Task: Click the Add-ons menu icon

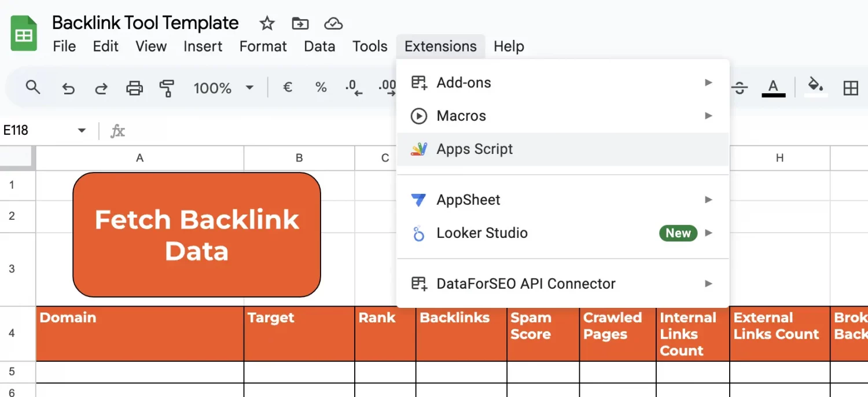Action: tap(419, 83)
